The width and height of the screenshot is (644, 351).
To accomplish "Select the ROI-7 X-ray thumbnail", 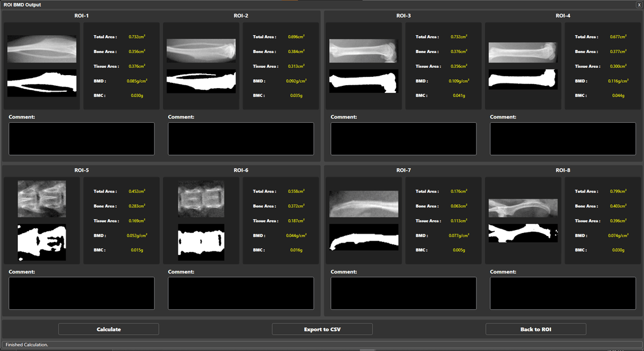I will pyautogui.click(x=364, y=204).
